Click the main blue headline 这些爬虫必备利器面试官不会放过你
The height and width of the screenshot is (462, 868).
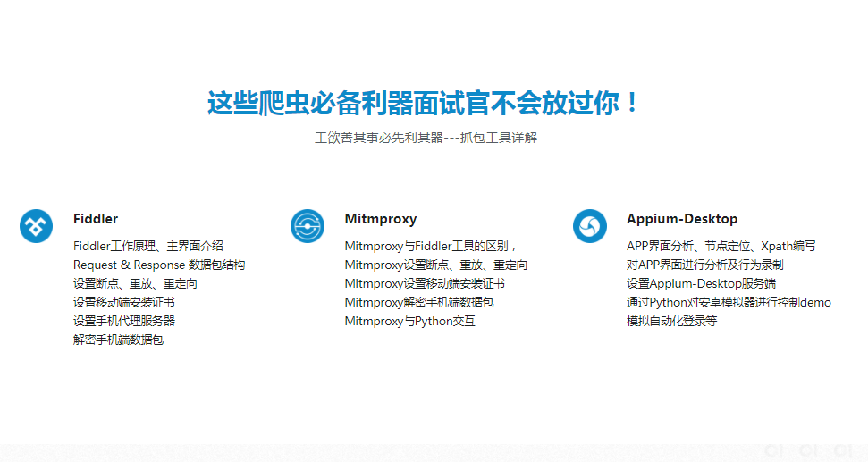tap(424, 103)
